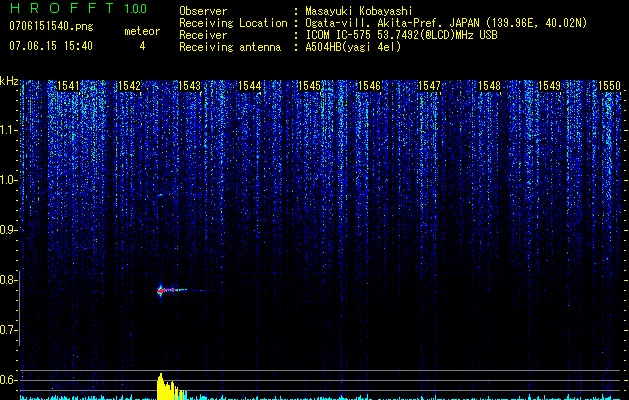Image resolution: width=629 pixels, height=400 pixels.
Task: Click the 1549 time marker
Action: pyautogui.click(x=549, y=85)
